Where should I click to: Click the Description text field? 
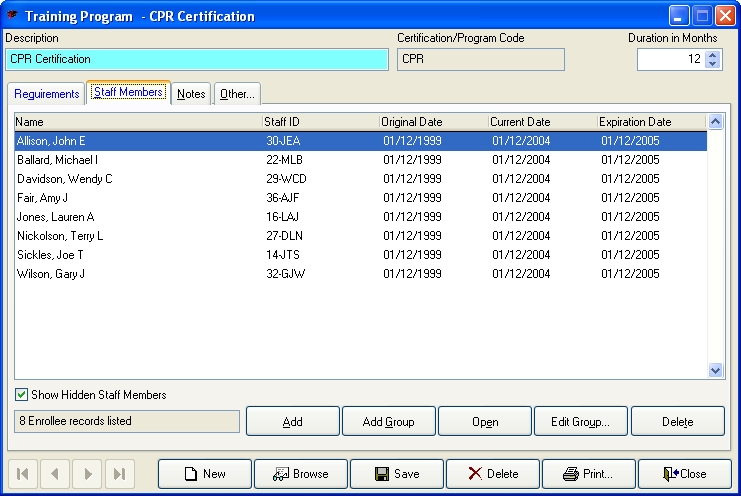[x=196, y=59]
